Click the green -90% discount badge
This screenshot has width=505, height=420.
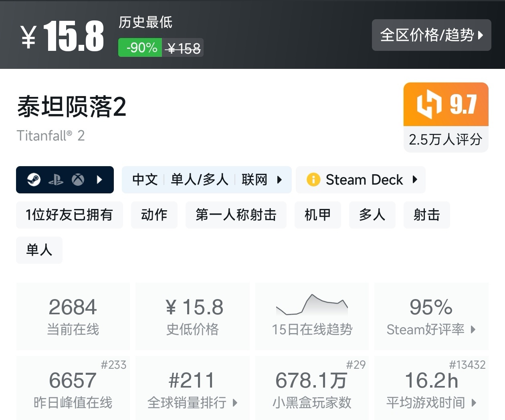[140, 48]
